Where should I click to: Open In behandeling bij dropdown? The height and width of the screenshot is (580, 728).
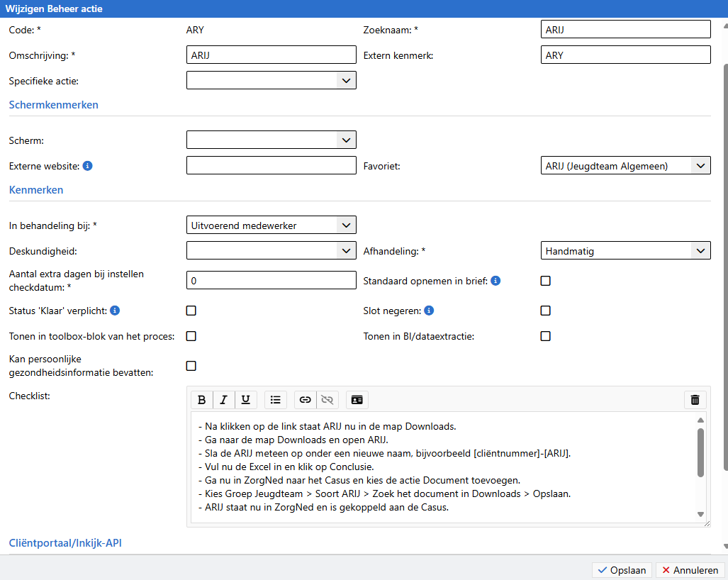pyautogui.click(x=271, y=225)
